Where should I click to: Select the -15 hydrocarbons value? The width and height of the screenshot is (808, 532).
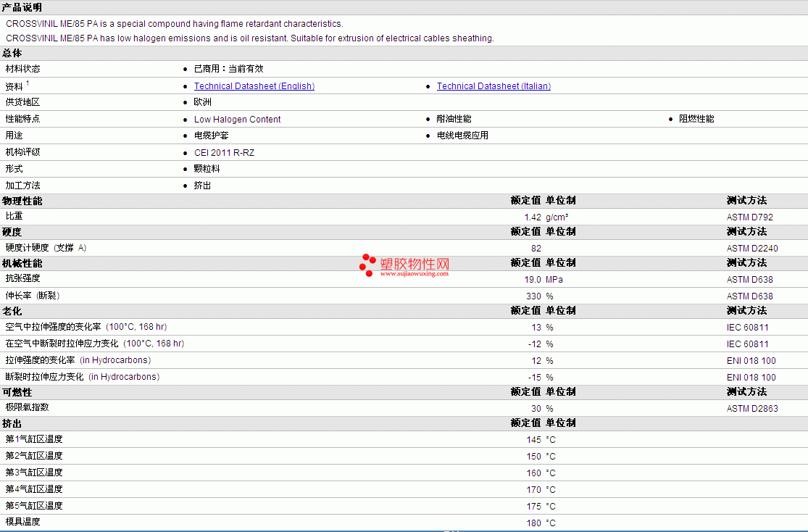click(x=534, y=378)
